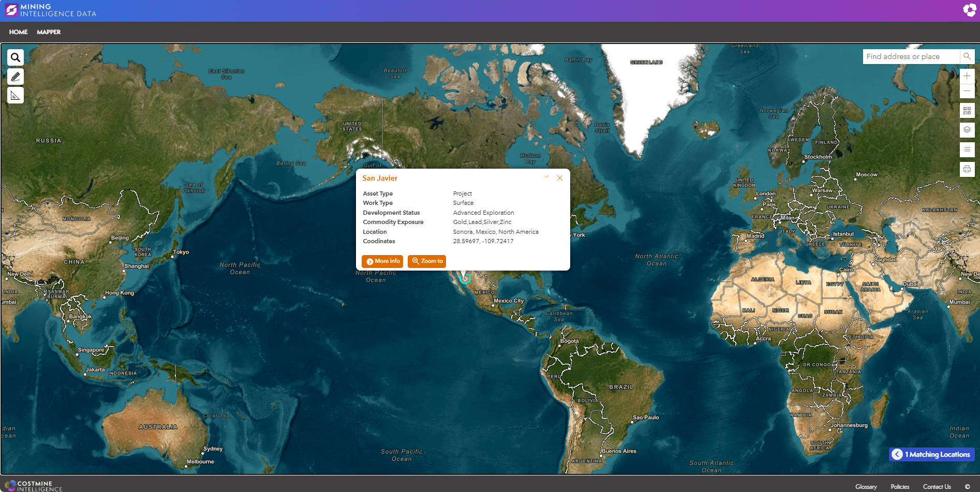The width and height of the screenshot is (980, 492).
Task: Click the San Javier map marker
Action: [x=465, y=279]
